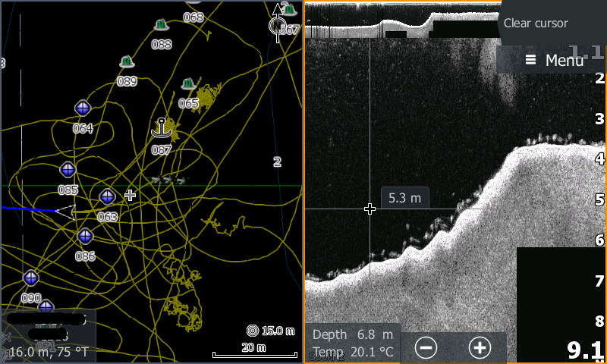Select the anchor waypoint 087

tap(161, 129)
